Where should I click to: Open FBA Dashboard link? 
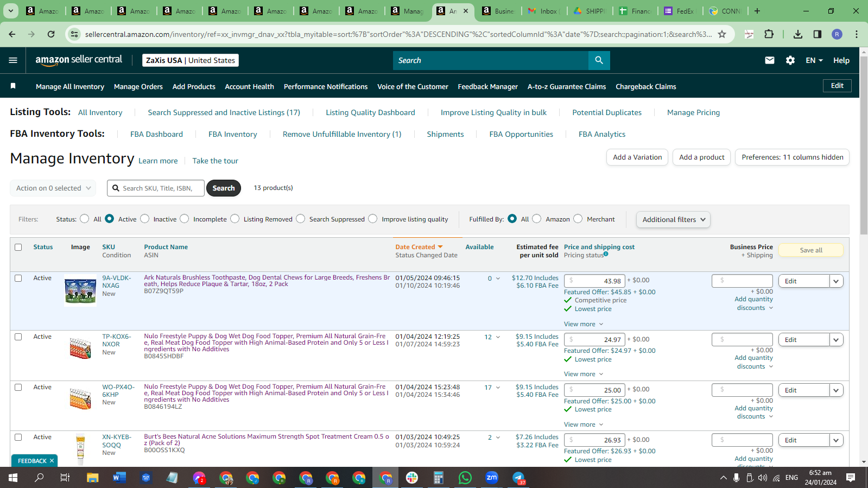(156, 134)
